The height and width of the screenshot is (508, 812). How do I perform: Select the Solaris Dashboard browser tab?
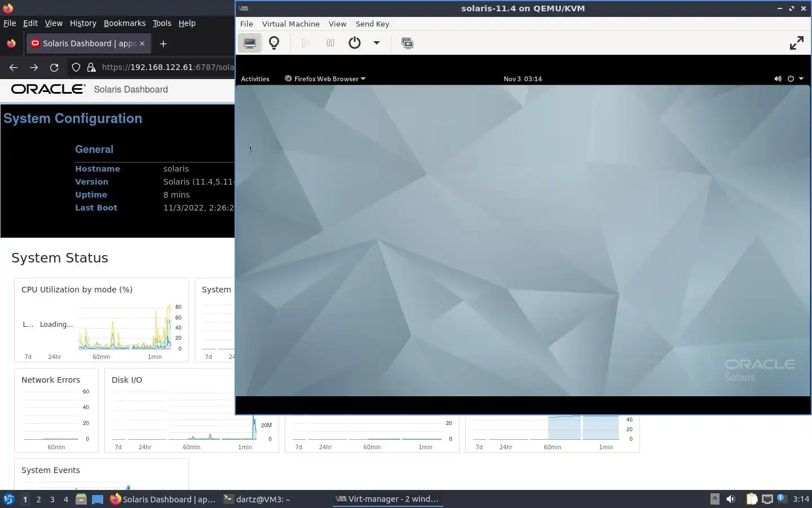(89, 43)
